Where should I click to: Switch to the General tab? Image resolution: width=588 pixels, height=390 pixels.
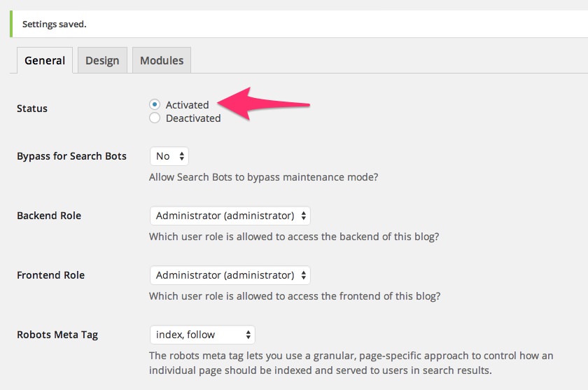45,60
